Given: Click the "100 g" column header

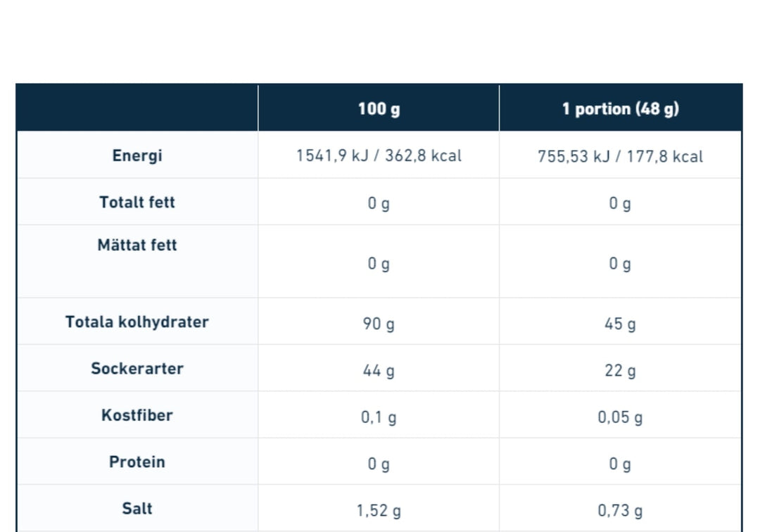Looking at the screenshot, I should click(379, 109).
